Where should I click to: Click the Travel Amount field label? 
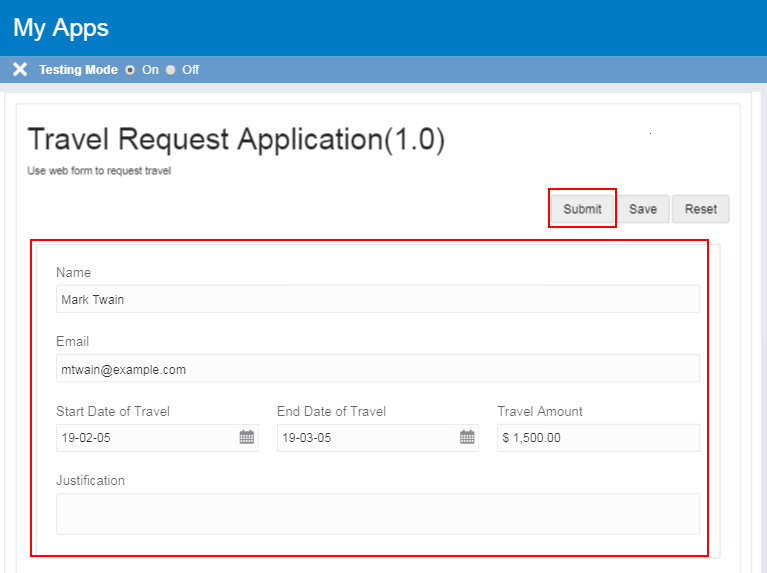540,411
